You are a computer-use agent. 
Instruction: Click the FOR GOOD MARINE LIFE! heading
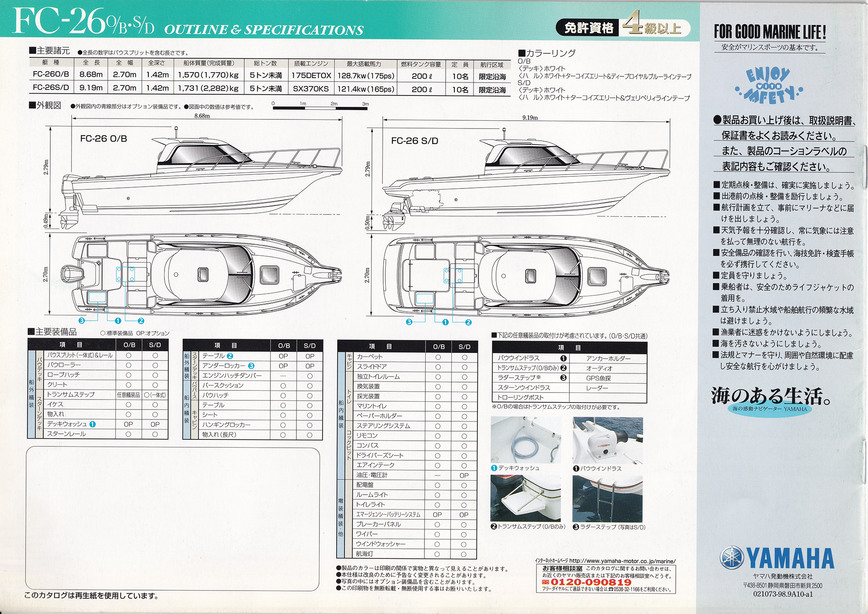coord(769,32)
